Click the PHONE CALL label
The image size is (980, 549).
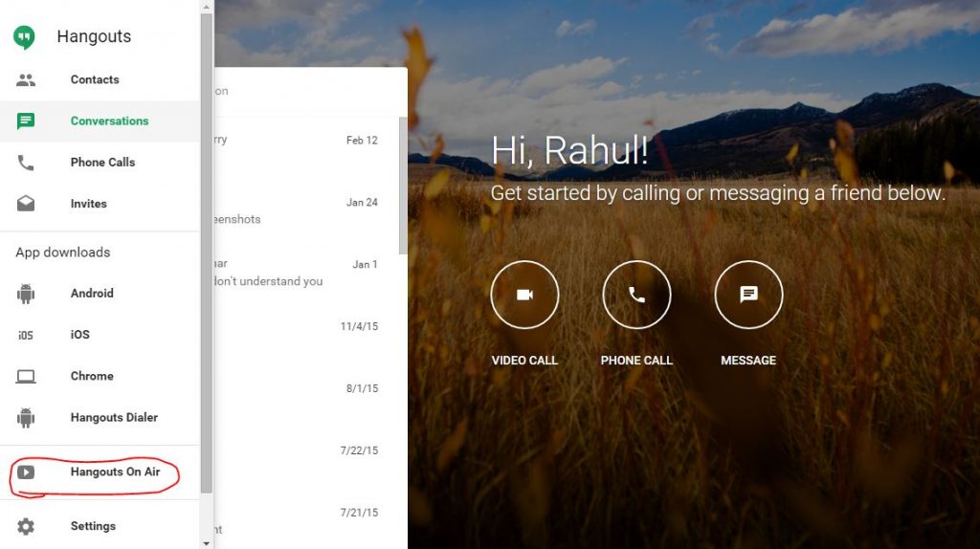pos(636,361)
